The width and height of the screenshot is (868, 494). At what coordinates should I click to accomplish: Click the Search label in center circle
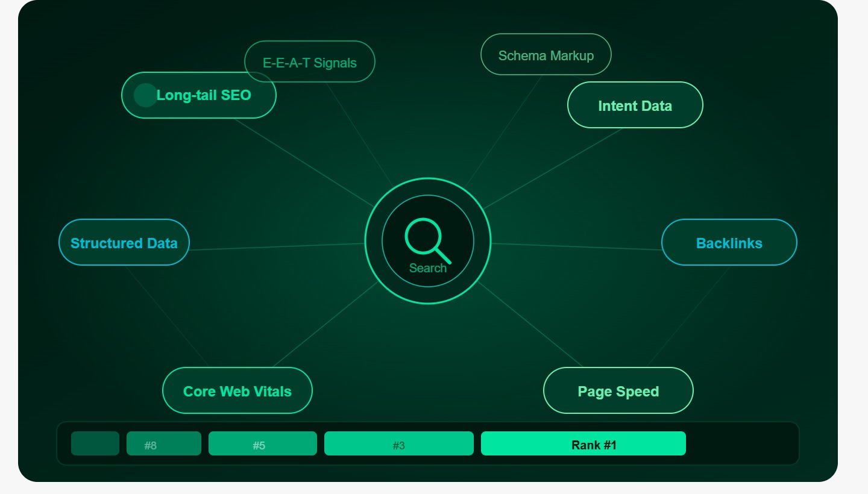428,268
